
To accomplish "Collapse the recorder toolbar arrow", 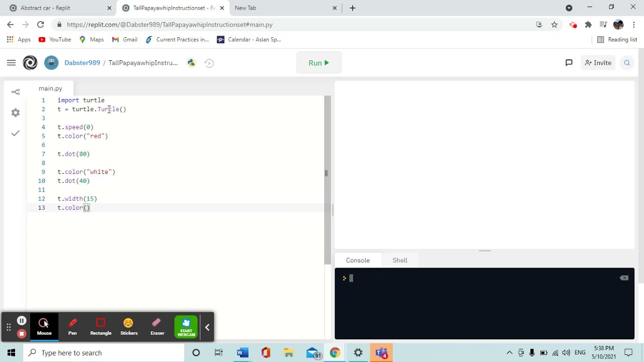I will pyautogui.click(x=207, y=327).
